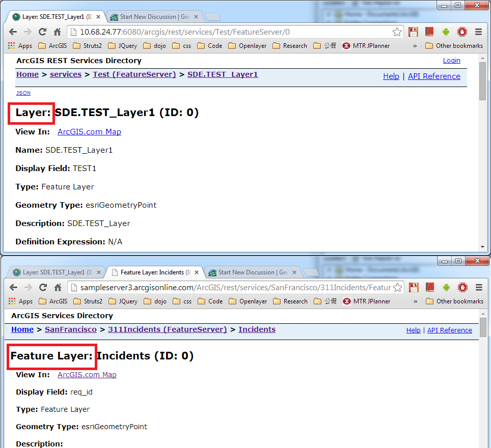
Task: Click the green Android extension in top window
Action: [446, 32]
